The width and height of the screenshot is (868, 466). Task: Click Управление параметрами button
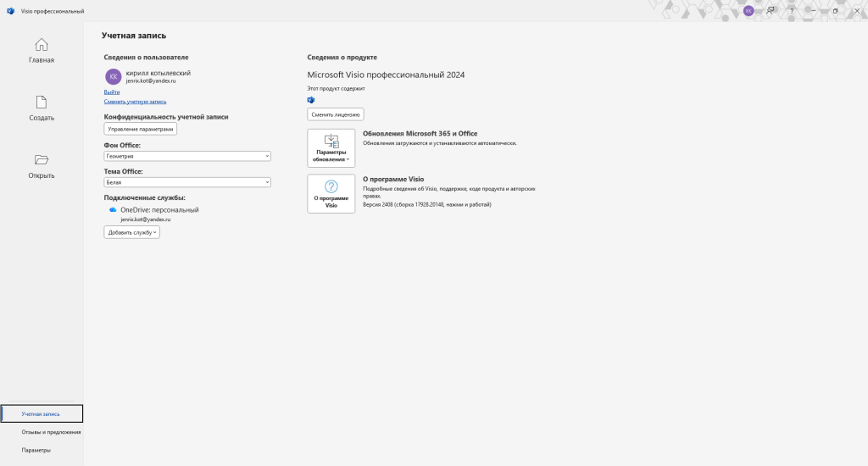pyautogui.click(x=140, y=129)
